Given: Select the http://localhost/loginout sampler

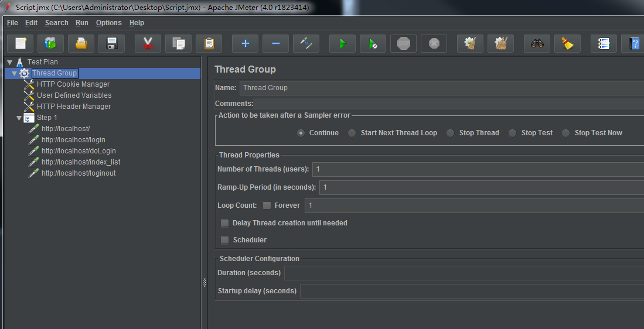Looking at the screenshot, I should click(79, 173).
